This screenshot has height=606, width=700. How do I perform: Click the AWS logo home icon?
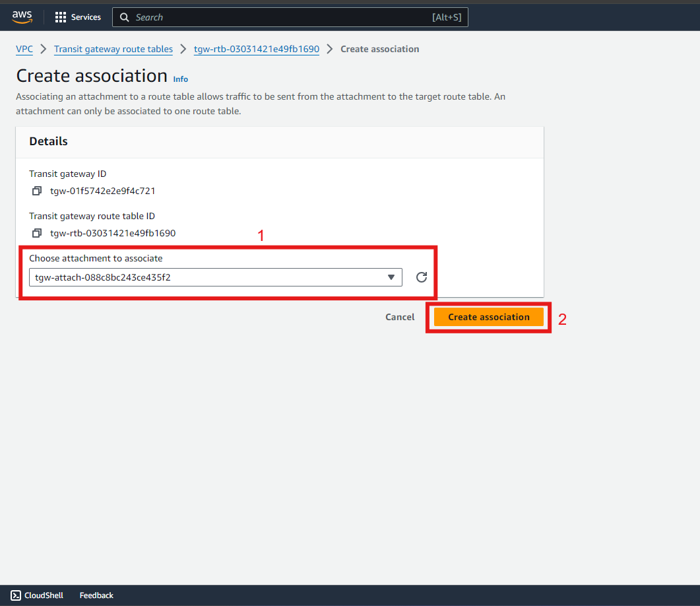pos(22,17)
